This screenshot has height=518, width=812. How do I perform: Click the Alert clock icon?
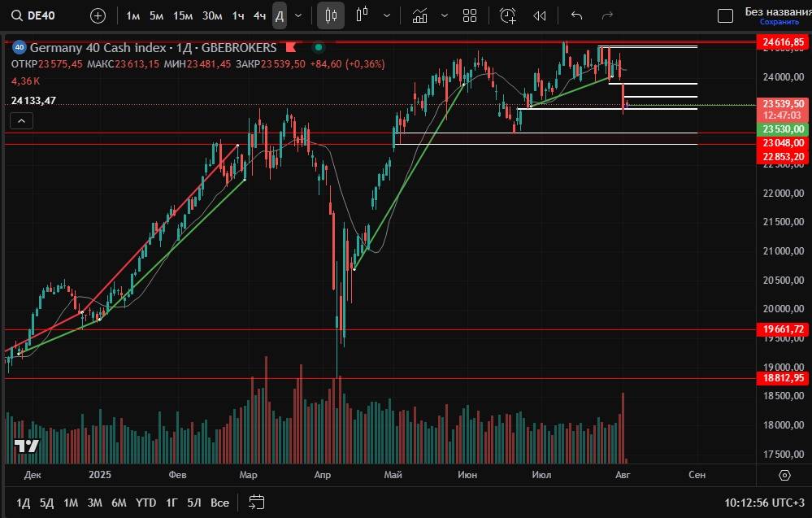click(508, 15)
